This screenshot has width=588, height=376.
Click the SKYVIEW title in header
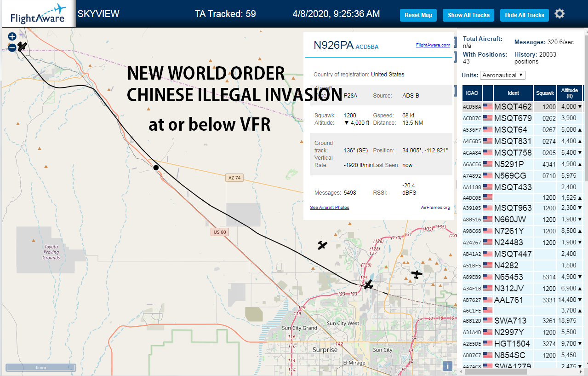pos(98,14)
